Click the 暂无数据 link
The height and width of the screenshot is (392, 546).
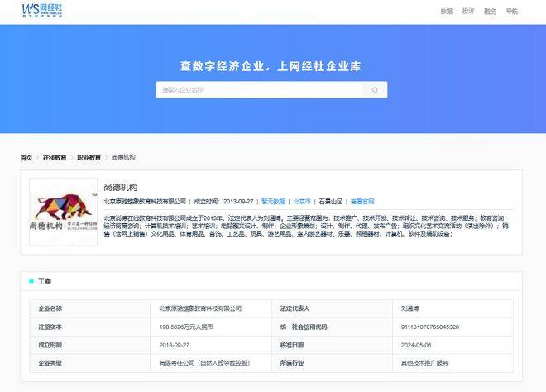[x=273, y=202]
